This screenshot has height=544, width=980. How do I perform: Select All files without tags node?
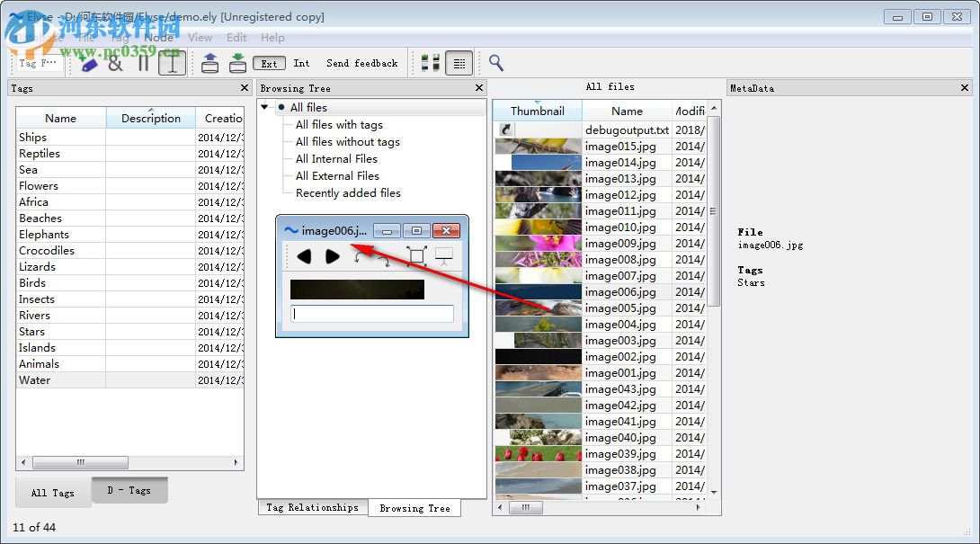point(347,142)
